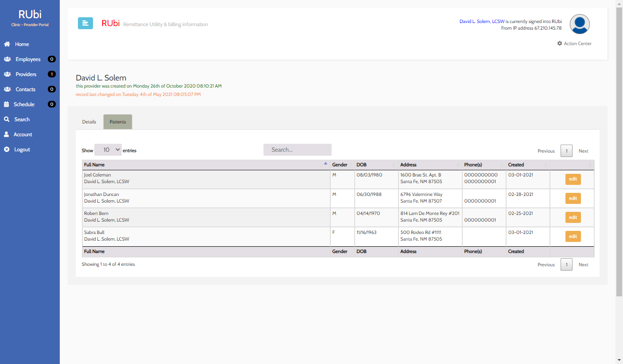The height and width of the screenshot is (364, 623).
Task: Click the user avatar profile picture
Action: point(579,24)
